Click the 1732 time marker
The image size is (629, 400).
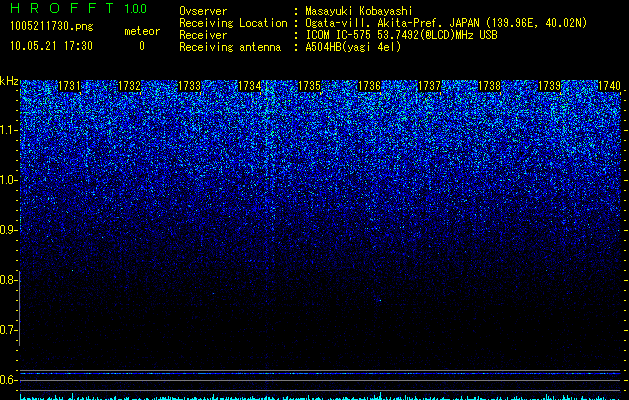130,86
